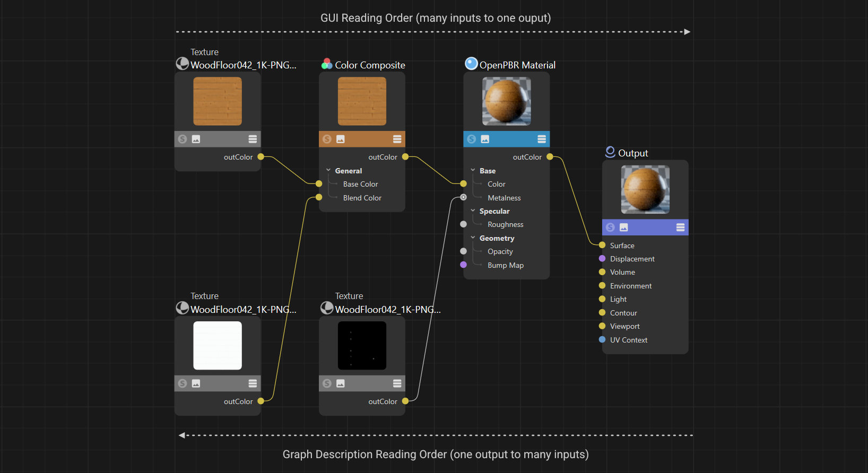Click the Blend Color input port
Image resolution: width=868 pixels, height=473 pixels.
[x=319, y=197]
